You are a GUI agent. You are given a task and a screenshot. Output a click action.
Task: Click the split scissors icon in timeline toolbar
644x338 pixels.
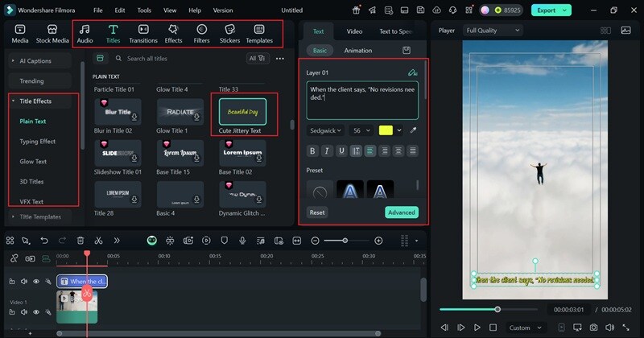pyautogui.click(x=98, y=241)
